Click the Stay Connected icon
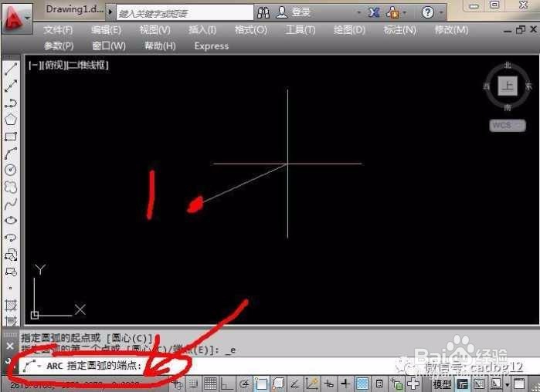The height and width of the screenshot is (392, 540). (392, 12)
